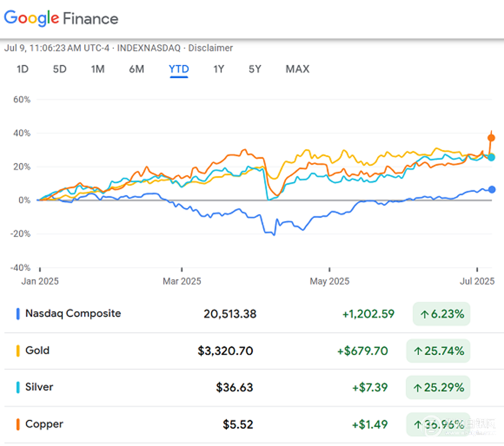Click the up arrow in Silver badge

click(x=418, y=388)
